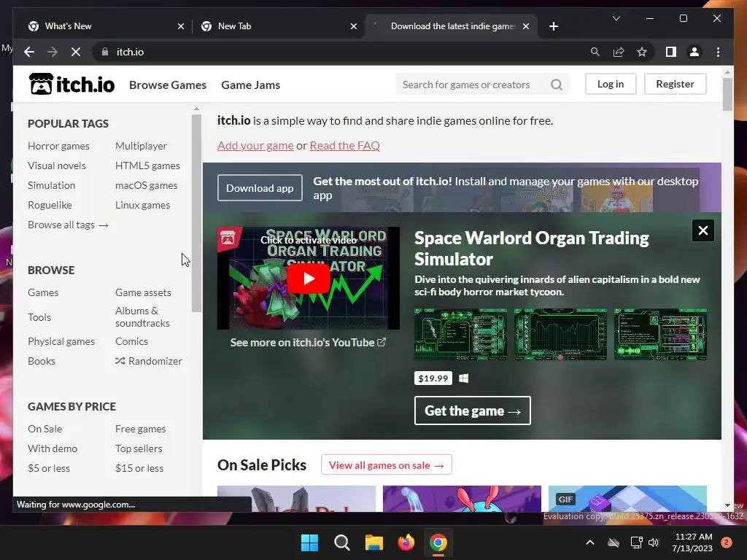Open Chrome three-dot menu
The width and height of the screenshot is (747, 560).
pos(718,52)
